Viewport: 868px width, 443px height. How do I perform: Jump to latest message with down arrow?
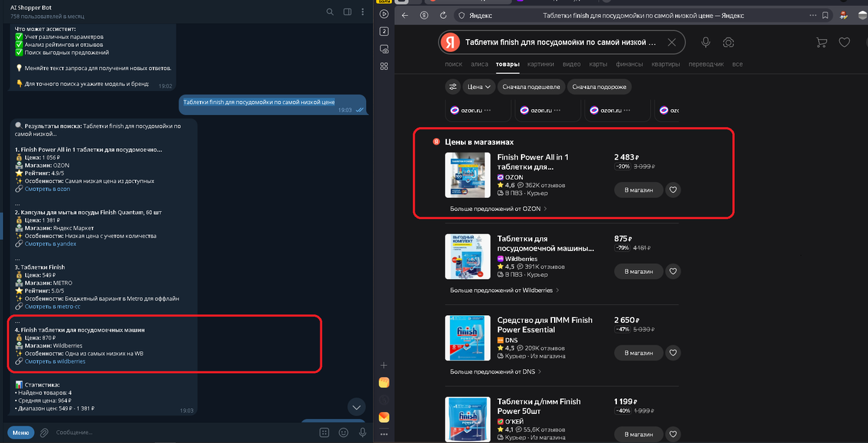[356, 407]
